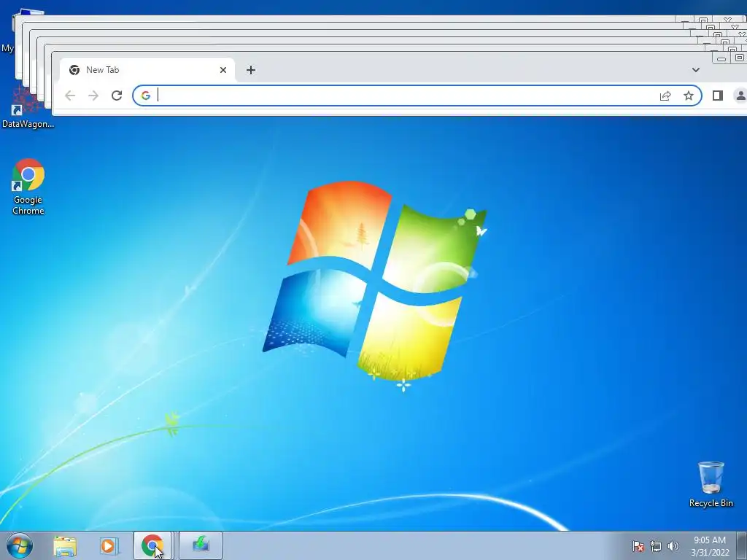Maximize the front Chrome window
This screenshot has width=747, height=560.
coord(739,58)
